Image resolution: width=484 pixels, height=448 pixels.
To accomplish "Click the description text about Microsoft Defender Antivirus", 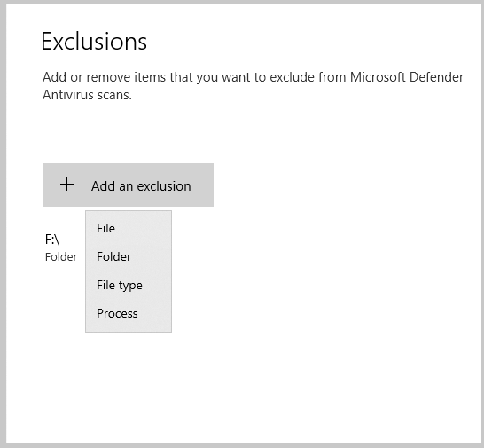I will (253, 86).
